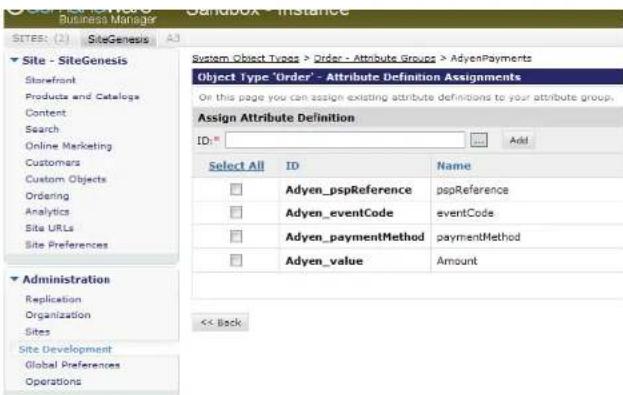Screen dimensions: 623x395
Task: Click the Select All link
Action: [236, 166]
